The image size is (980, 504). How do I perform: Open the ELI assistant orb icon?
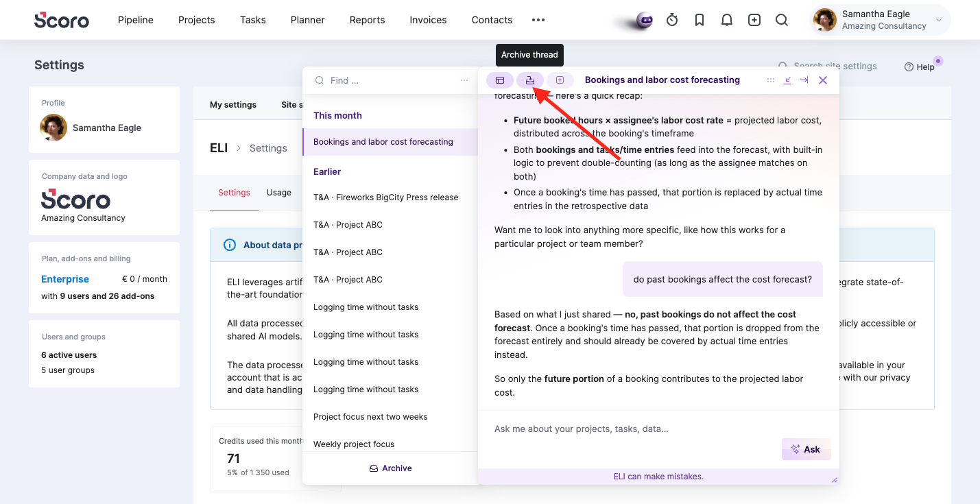coord(644,21)
